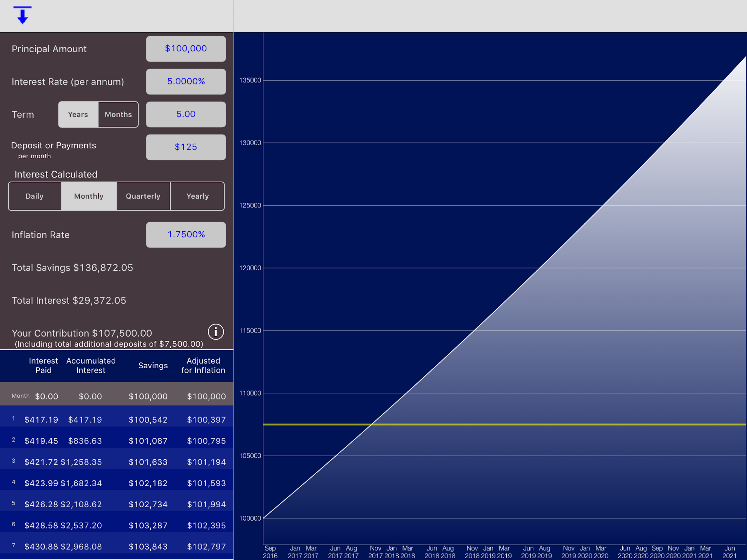Change the term value 5.00

[x=186, y=114]
